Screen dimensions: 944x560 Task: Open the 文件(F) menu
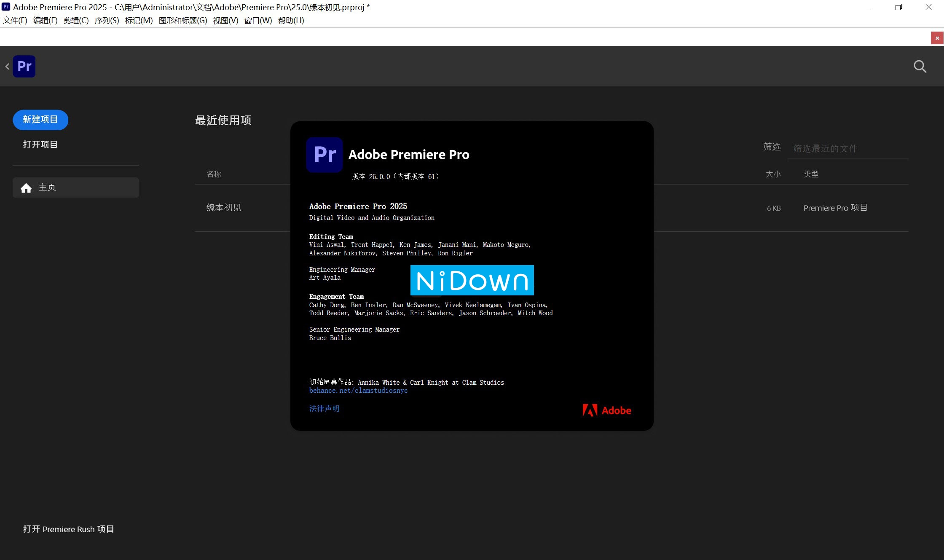(15, 20)
